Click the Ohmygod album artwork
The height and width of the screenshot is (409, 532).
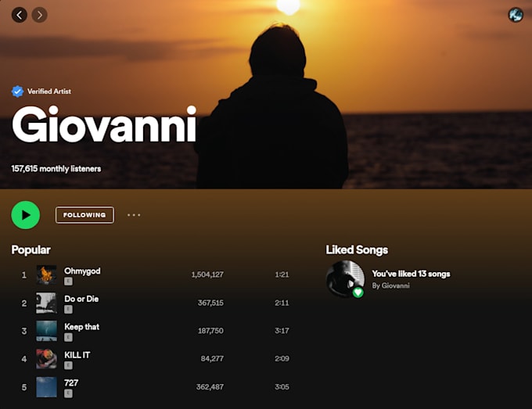click(x=46, y=275)
